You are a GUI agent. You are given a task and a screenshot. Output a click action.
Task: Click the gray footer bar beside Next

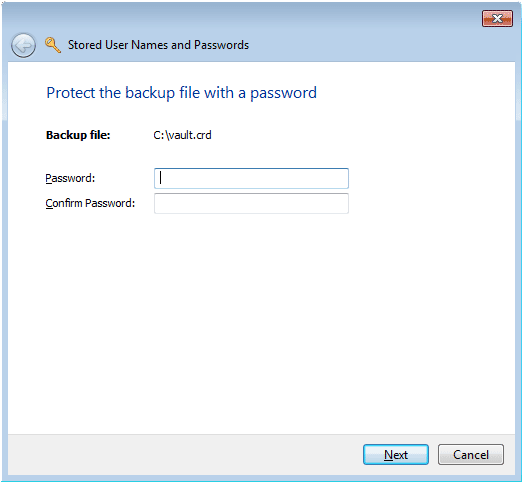tap(183, 454)
